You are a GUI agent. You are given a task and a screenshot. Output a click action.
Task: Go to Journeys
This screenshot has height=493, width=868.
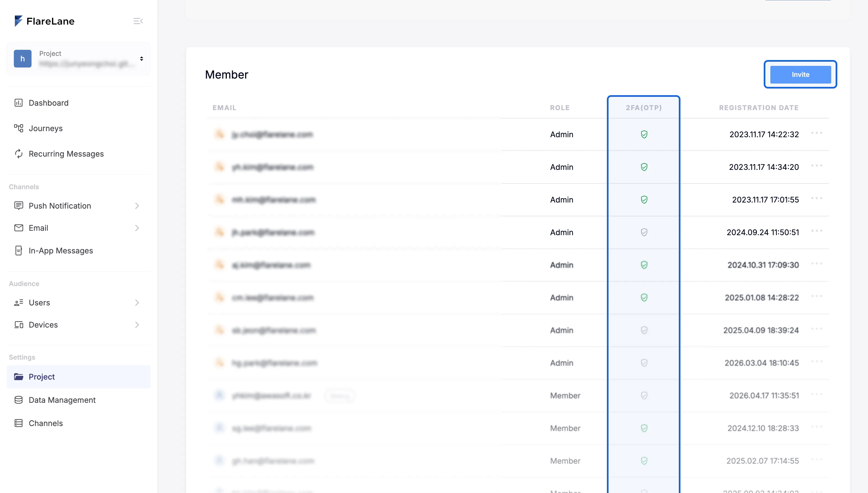(46, 128)
